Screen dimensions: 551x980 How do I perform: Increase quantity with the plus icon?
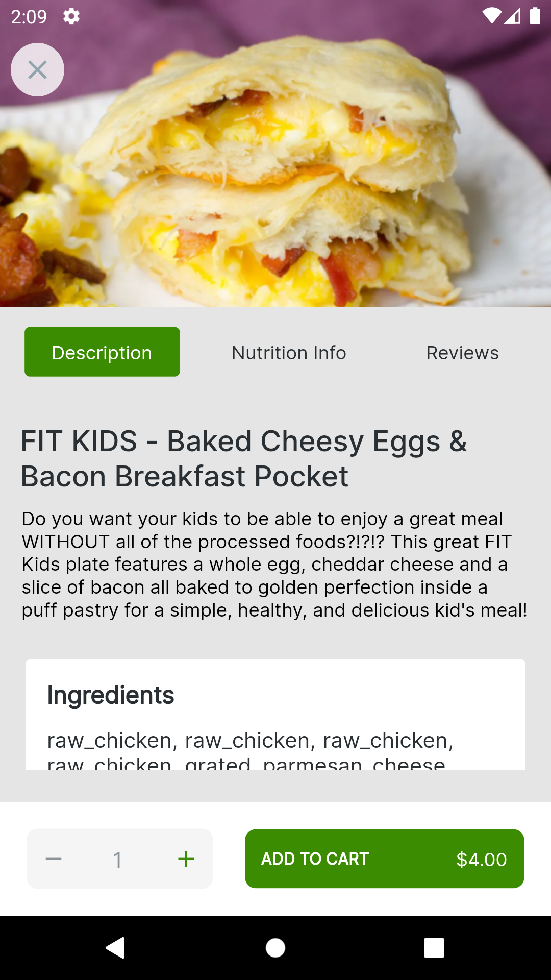pos(186,859)
